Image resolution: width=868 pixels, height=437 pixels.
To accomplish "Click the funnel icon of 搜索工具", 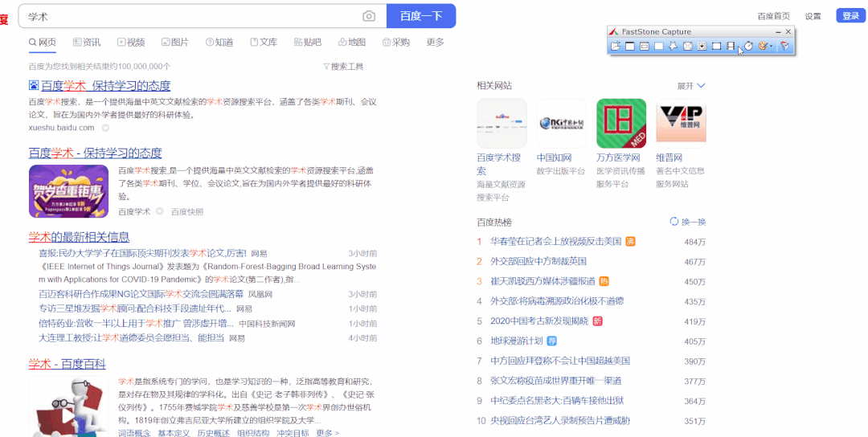I will [326, 67].
